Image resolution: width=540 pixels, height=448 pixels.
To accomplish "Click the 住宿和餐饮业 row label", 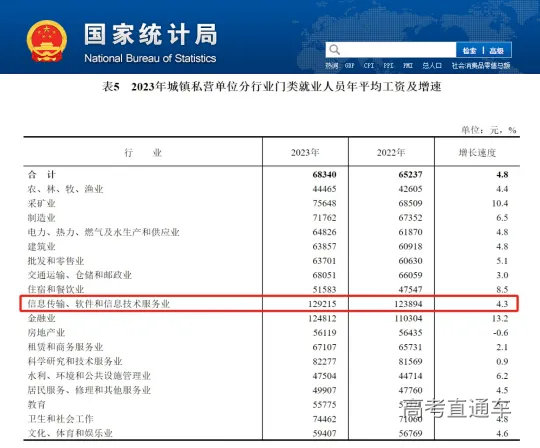I will [x=56, y=289].
